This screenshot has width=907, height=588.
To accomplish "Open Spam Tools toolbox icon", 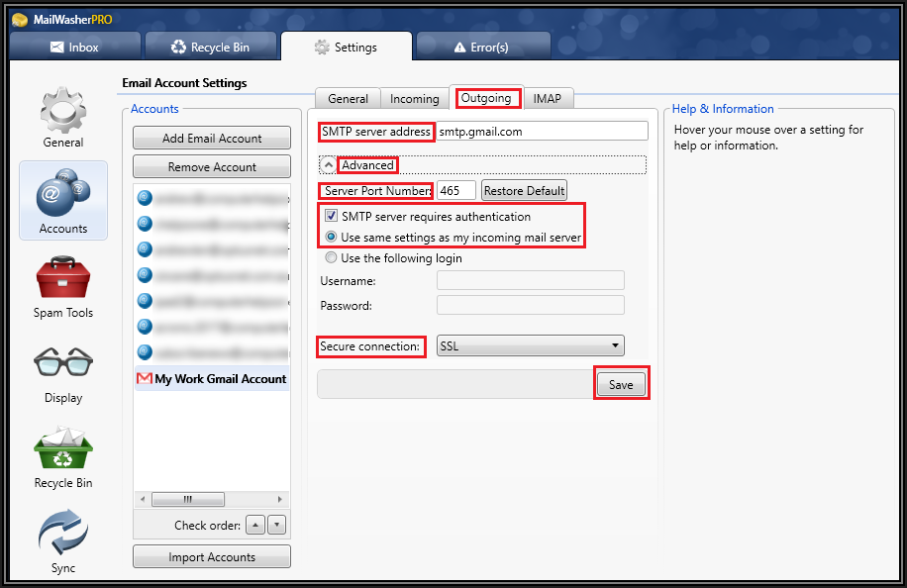I will pyautogui.click(x=63, y=277).
